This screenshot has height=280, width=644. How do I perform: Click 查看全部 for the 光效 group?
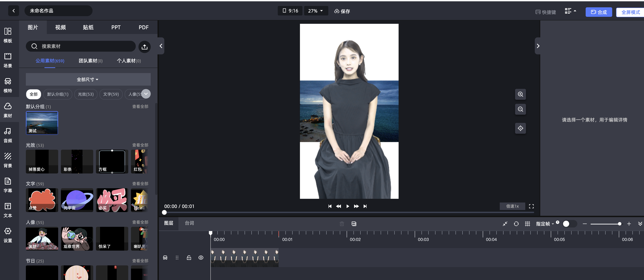(140, 145)
